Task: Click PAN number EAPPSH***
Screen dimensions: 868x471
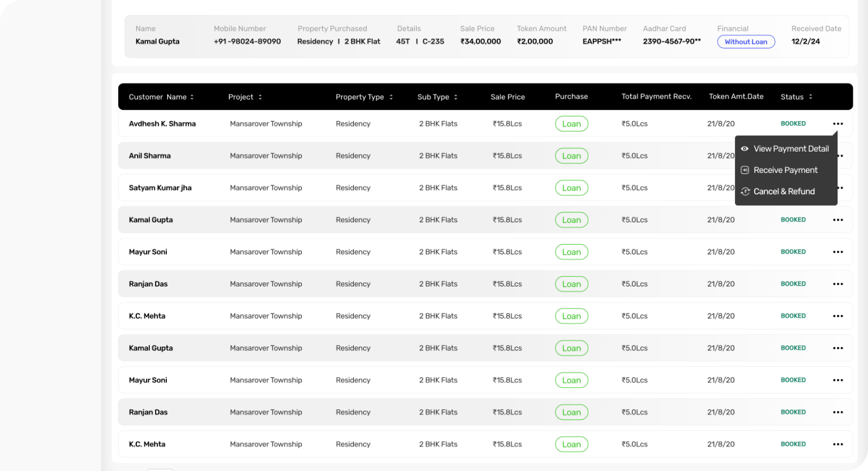Action: point(602,42)
